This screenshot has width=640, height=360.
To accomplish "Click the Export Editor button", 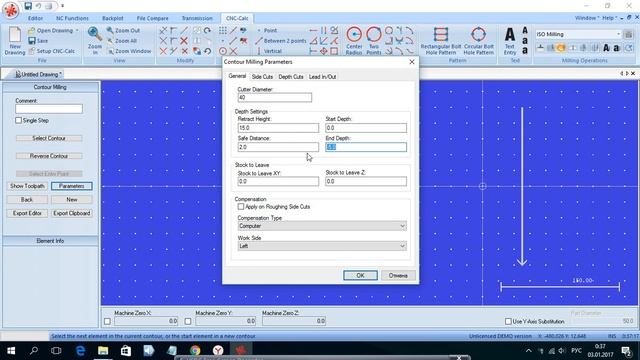I will coord(27,213).
